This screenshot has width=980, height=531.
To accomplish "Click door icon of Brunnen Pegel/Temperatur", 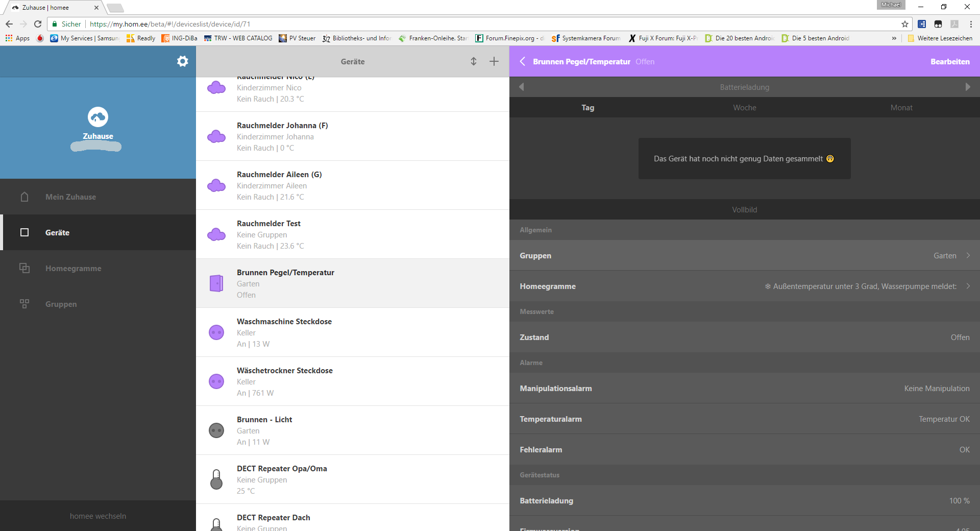I will point(216,283).
